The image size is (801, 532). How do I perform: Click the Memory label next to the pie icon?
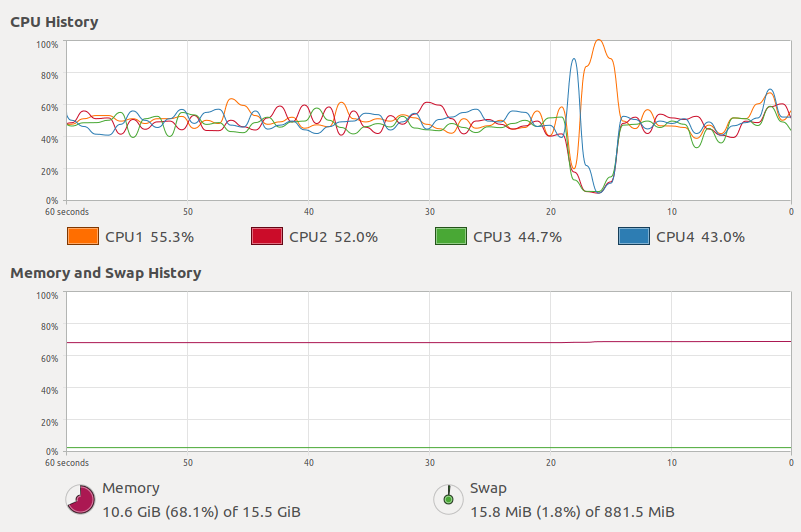pos(131,489)
